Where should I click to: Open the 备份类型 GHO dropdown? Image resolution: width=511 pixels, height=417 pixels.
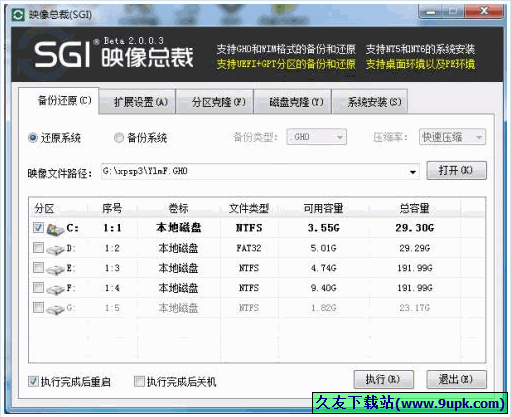(x=316, y=137)
